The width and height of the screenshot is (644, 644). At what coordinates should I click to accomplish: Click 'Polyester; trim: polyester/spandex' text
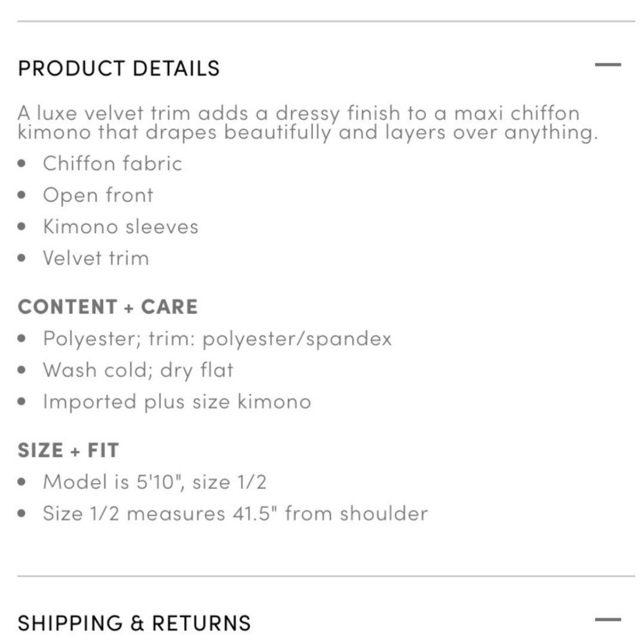point(217,339)
